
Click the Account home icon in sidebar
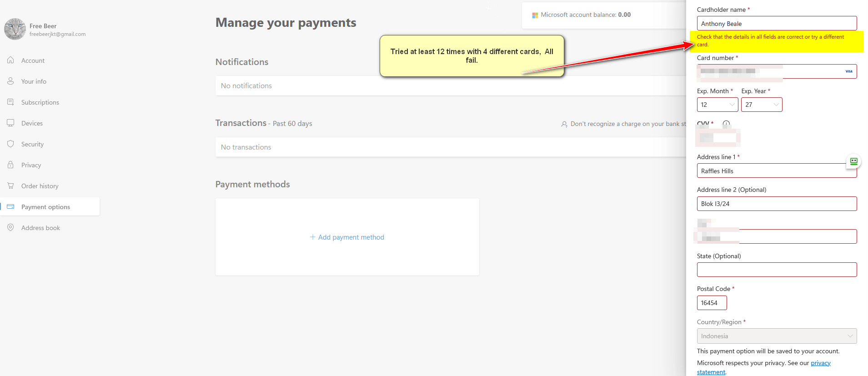point(10,60)
